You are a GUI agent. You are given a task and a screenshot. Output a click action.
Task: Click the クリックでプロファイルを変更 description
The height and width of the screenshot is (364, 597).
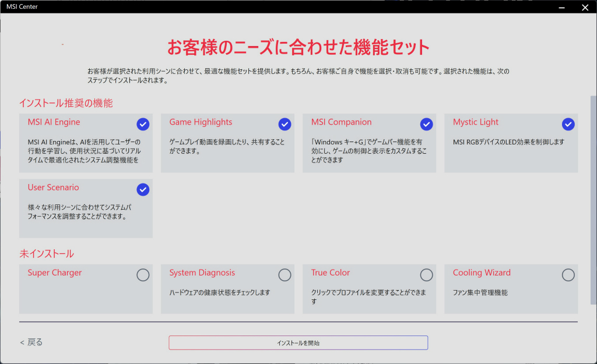click(368, 296)
